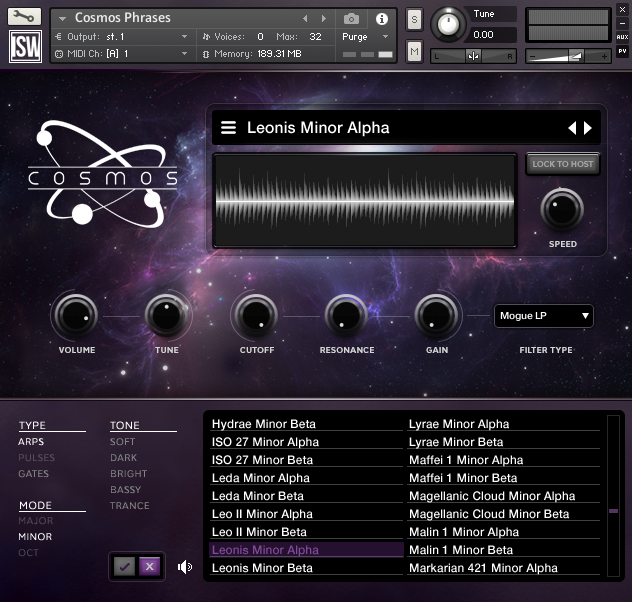The height and width of the screenshot is (602, 632).
Task: Open the wrench settings icon
Action: click(x=25, y=17)
